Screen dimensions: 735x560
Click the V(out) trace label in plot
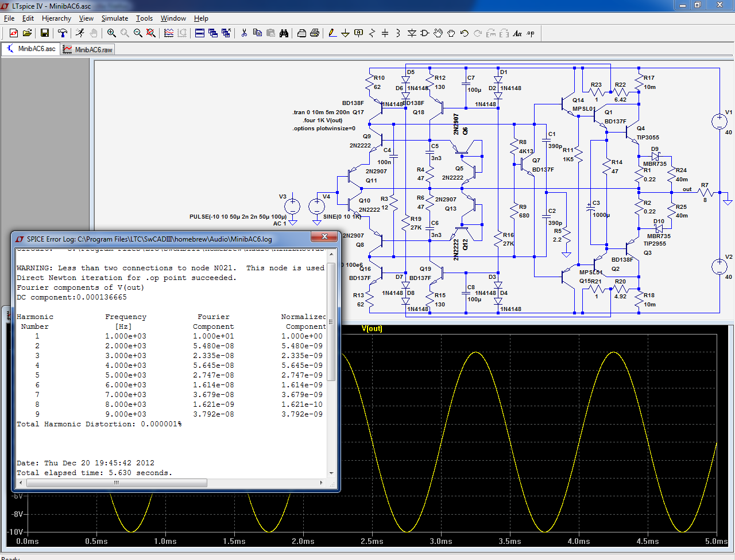pos(372,329)
